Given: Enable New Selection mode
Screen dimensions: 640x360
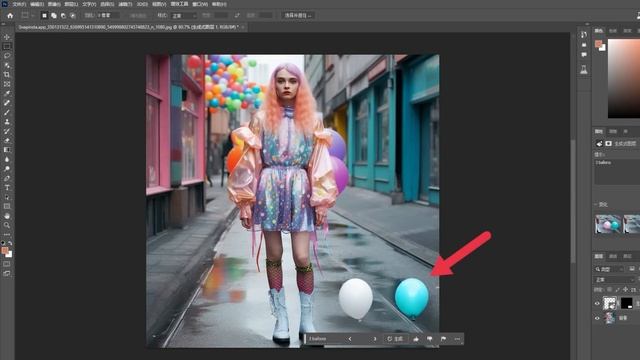Looking at the screenshot, I should coord(44,16).
